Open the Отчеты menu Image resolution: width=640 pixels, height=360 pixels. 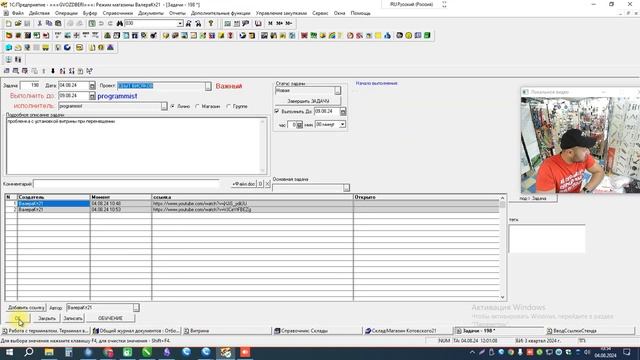[x=177, y=13]
